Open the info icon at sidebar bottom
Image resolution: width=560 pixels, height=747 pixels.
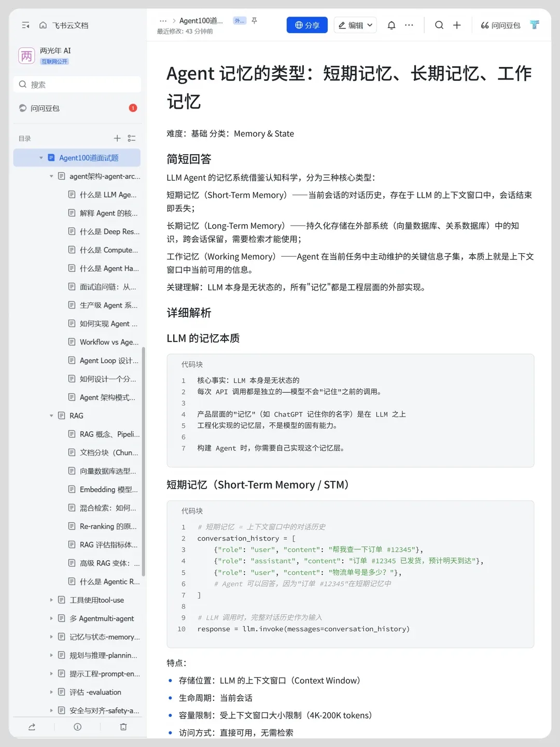[77, 727]
